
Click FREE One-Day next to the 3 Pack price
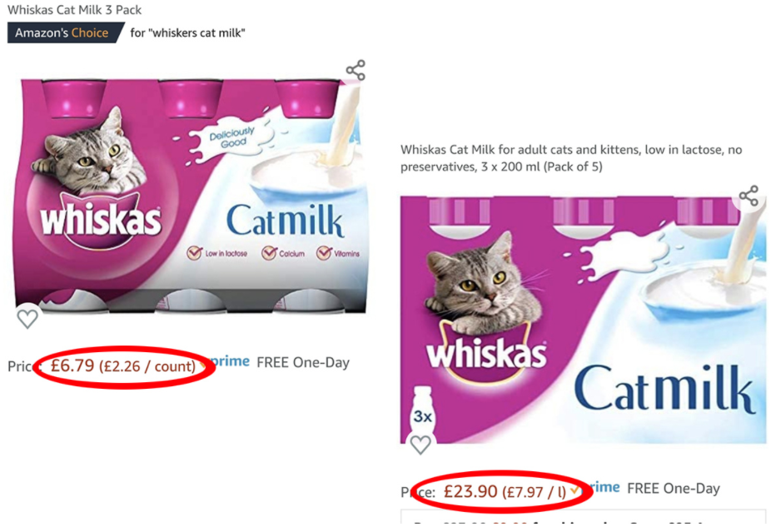click(303, 363)
